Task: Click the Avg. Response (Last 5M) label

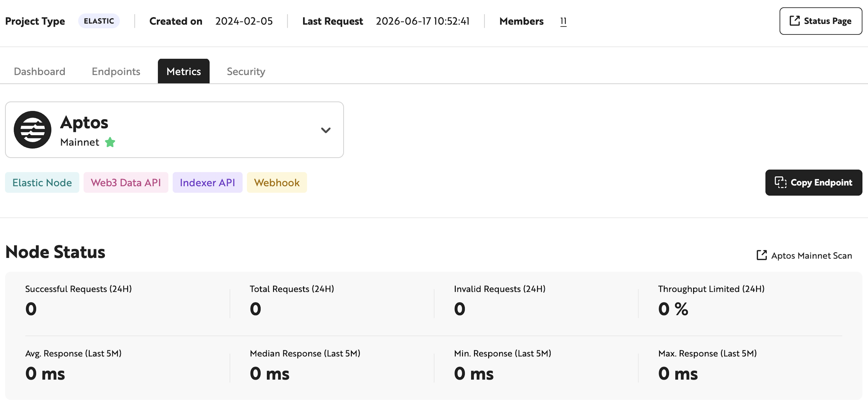Action: [73, 353]
